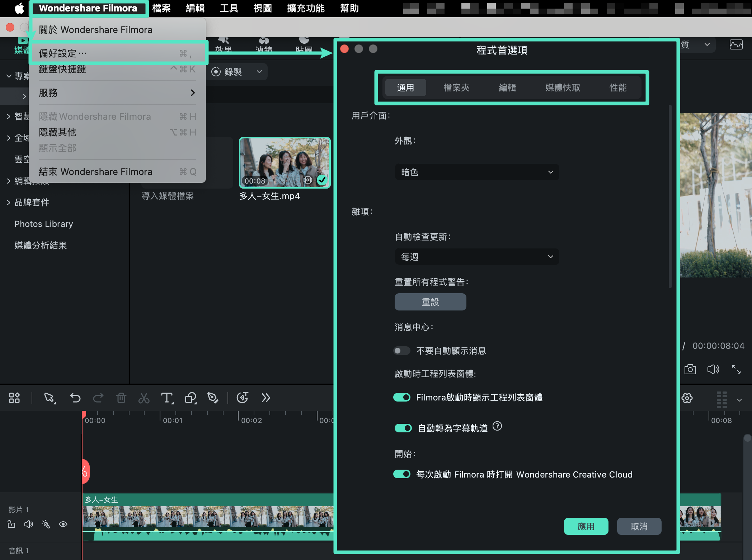Open the 服務 submenu arrow
The width and height of the screenshot is (752, 560).
(x=193, y=93)
